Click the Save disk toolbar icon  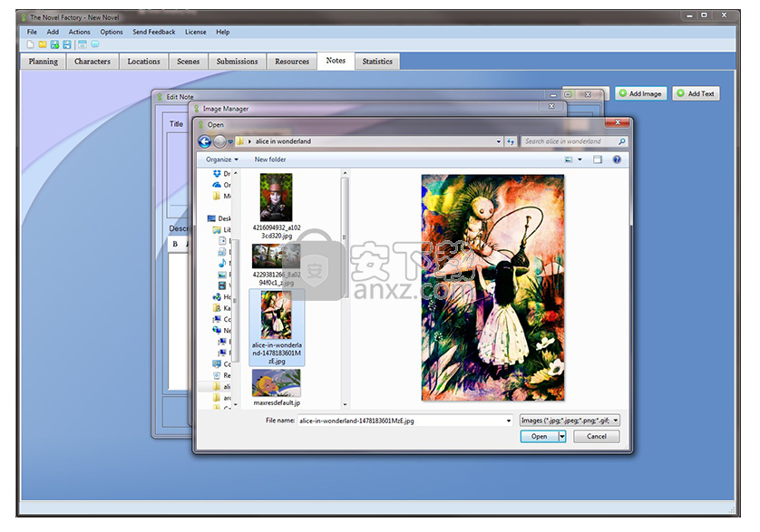click(67, 44)
